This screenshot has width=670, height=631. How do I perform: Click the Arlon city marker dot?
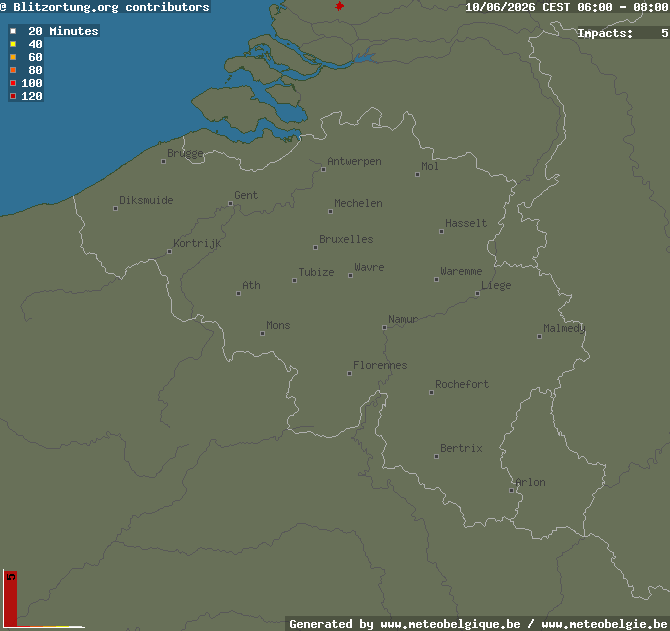tap(511, 490)
